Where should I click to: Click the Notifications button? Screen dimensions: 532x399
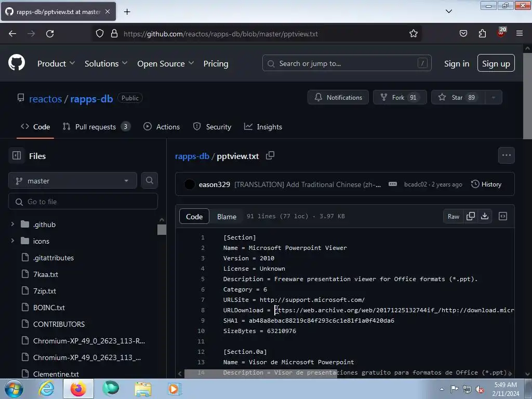[x=338, y=97]
